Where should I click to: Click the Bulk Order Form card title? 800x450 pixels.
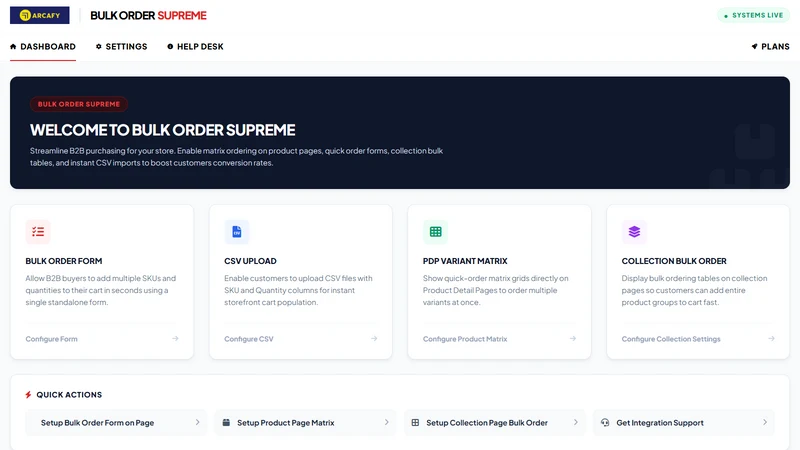coord(64,261)
